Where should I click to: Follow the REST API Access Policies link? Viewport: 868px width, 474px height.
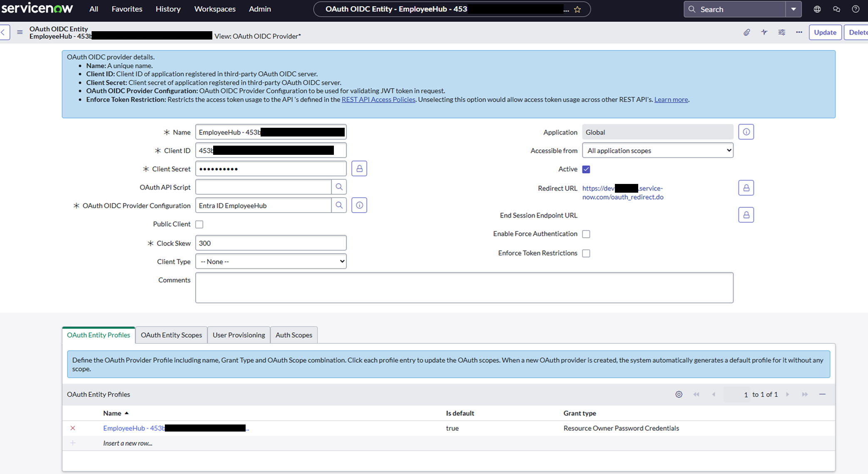click(378, 99)
